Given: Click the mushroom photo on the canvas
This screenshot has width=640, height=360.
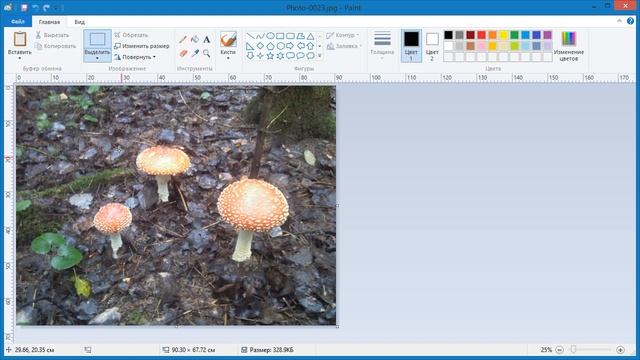Looking at the screenshot, I should tap(176, 205).
